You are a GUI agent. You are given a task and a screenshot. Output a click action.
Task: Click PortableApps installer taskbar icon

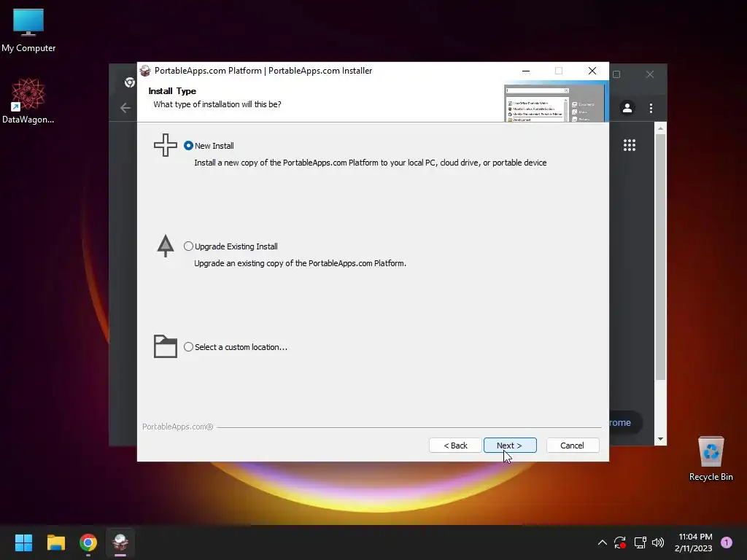(x=120, y=542)
